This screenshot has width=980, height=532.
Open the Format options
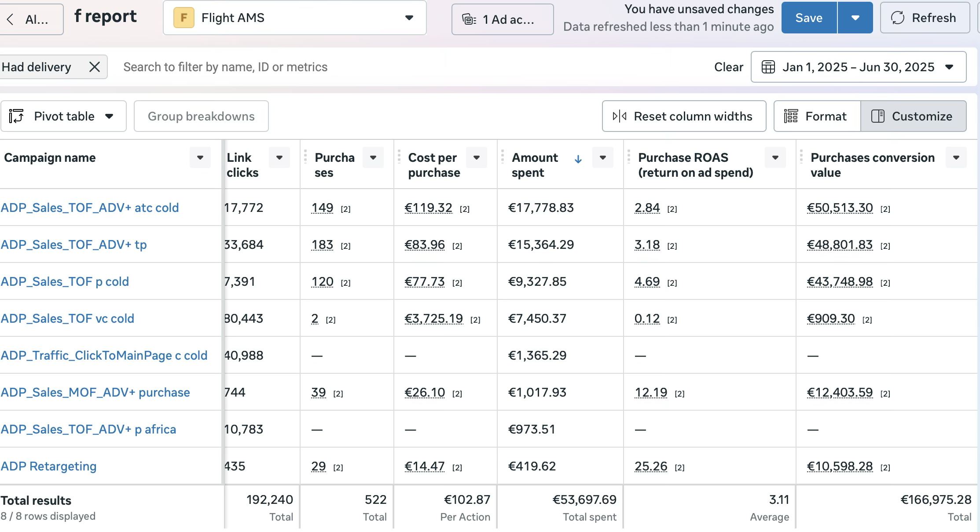[817, 116]
